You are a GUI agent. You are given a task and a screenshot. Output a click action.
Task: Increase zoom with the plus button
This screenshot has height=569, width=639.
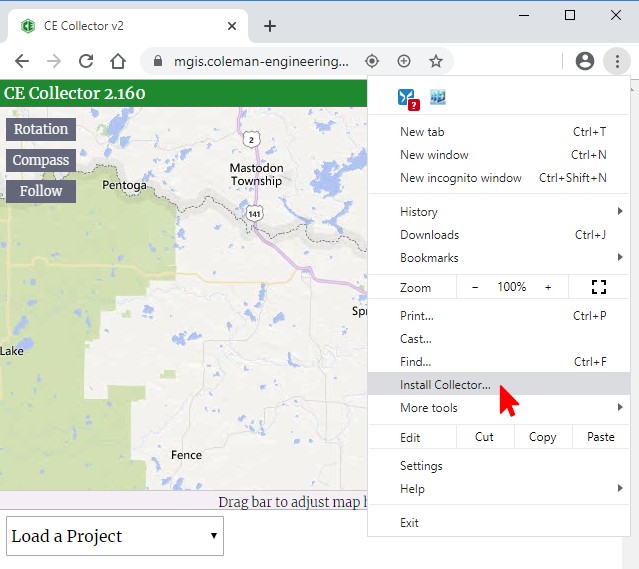(x=548, y=287)
